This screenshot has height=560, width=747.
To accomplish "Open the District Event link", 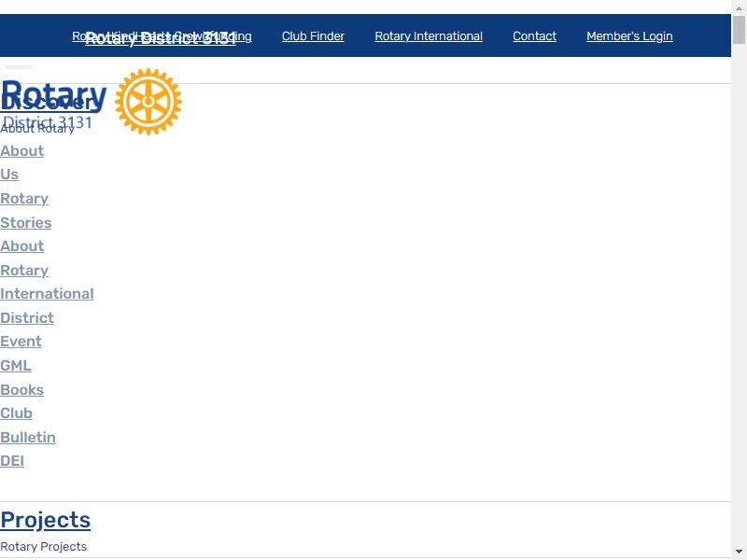I will pyautogui.click(x=27, y=329).
